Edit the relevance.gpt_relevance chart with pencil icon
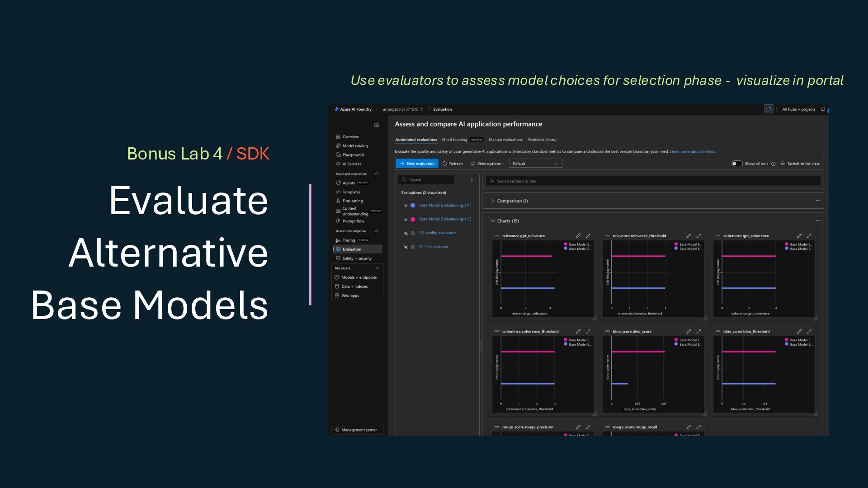Image resolution: width=868 pixels, height=488 pixels. click(578, 236)
